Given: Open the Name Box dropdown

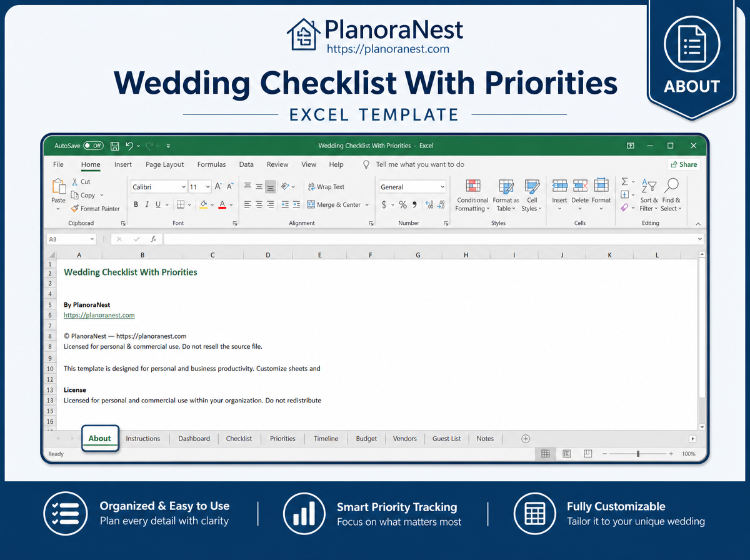Looking at the screenshot, I should coord(92,239).
